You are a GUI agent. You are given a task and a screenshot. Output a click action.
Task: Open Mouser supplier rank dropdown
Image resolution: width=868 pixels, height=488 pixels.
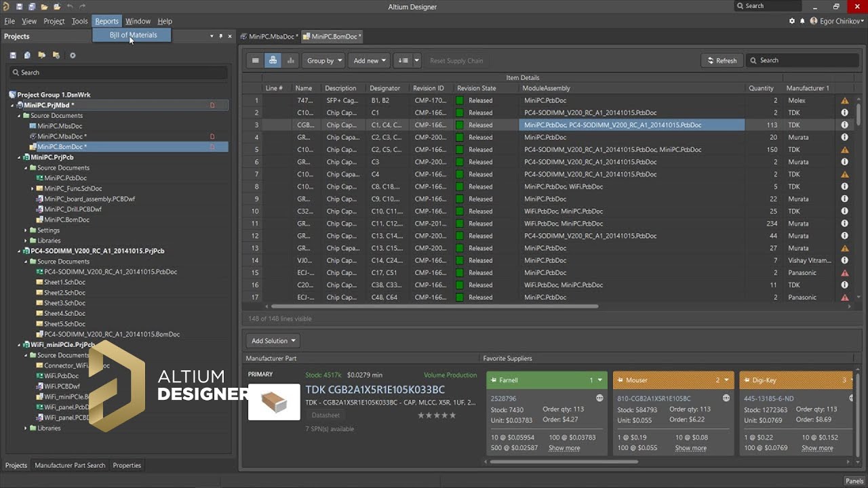[726, 380]
